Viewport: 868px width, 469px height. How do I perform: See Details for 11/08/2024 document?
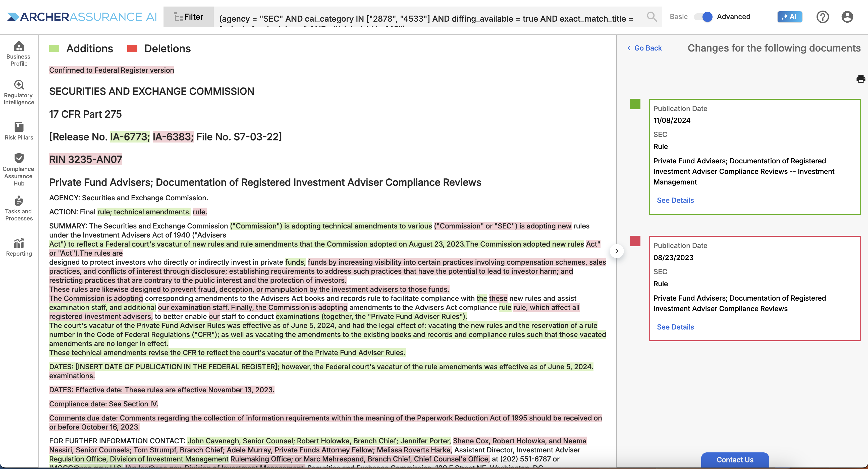coord(675,200)
